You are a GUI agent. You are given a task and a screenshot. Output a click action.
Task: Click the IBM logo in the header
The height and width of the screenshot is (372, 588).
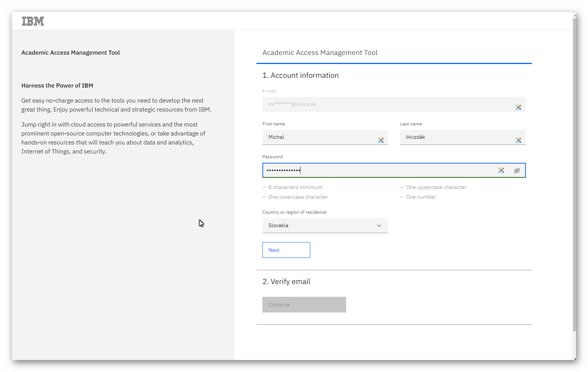point(33,21)
